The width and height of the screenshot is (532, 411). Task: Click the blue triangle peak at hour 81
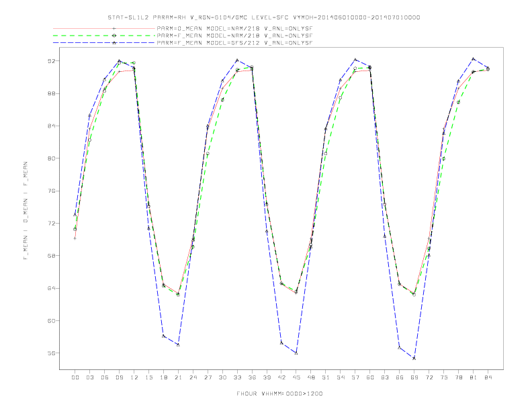click(x=474, y=58)
